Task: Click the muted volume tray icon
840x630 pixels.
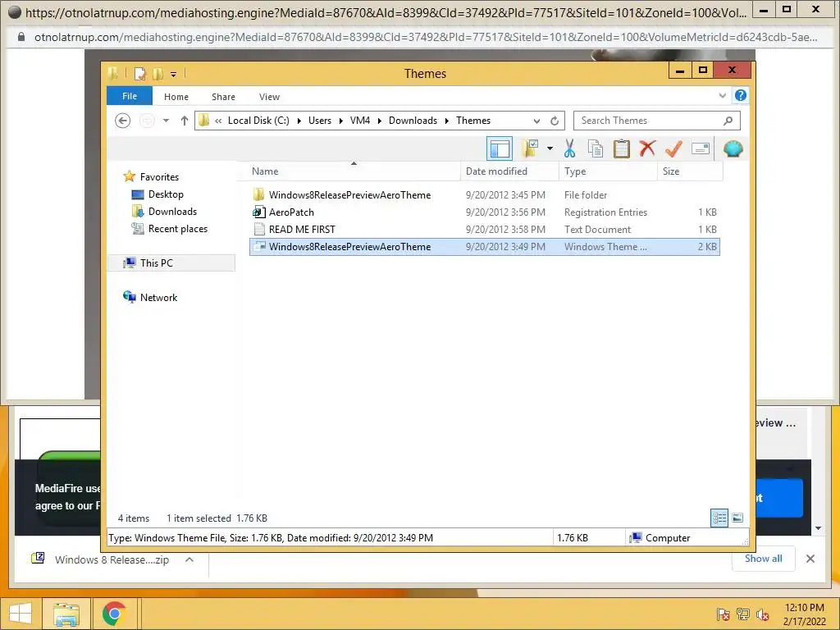Action: [x=763, y=614]
